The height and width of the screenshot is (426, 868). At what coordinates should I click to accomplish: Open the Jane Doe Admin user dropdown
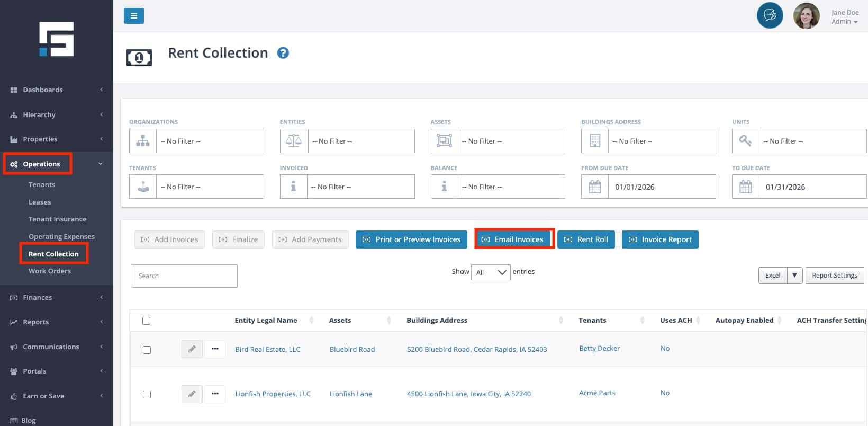tap(845, 17)
